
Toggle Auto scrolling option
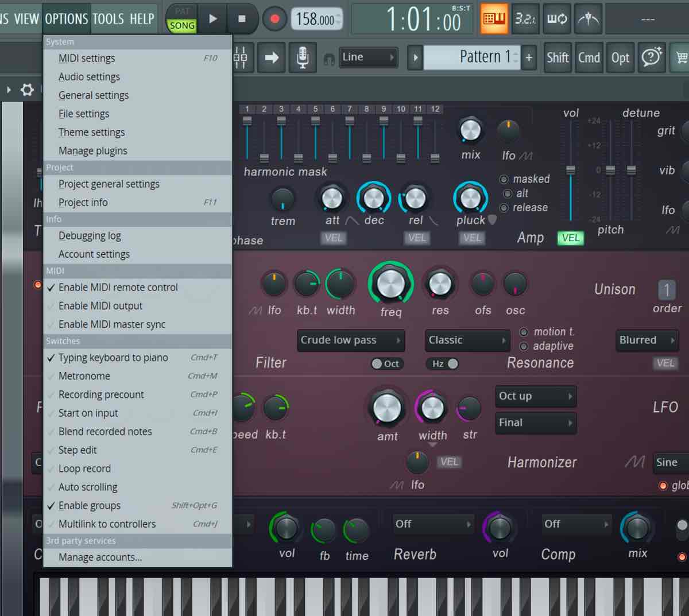pyautogui.click(x=137, y=487)
